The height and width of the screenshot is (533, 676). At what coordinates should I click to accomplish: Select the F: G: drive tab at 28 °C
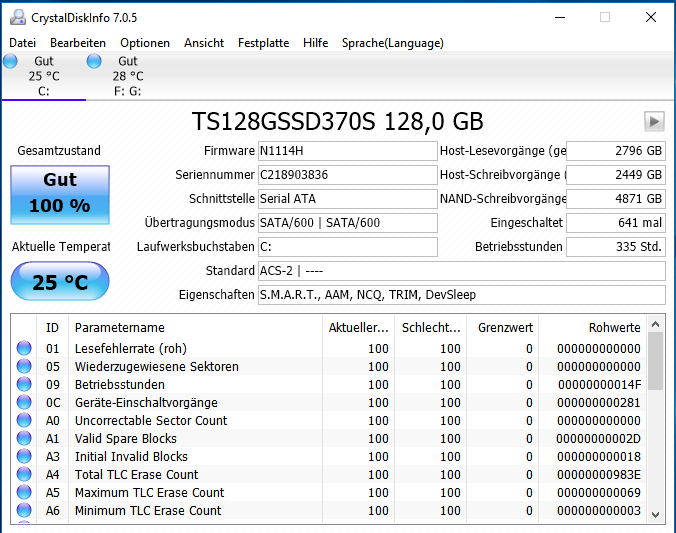(128, 76)
